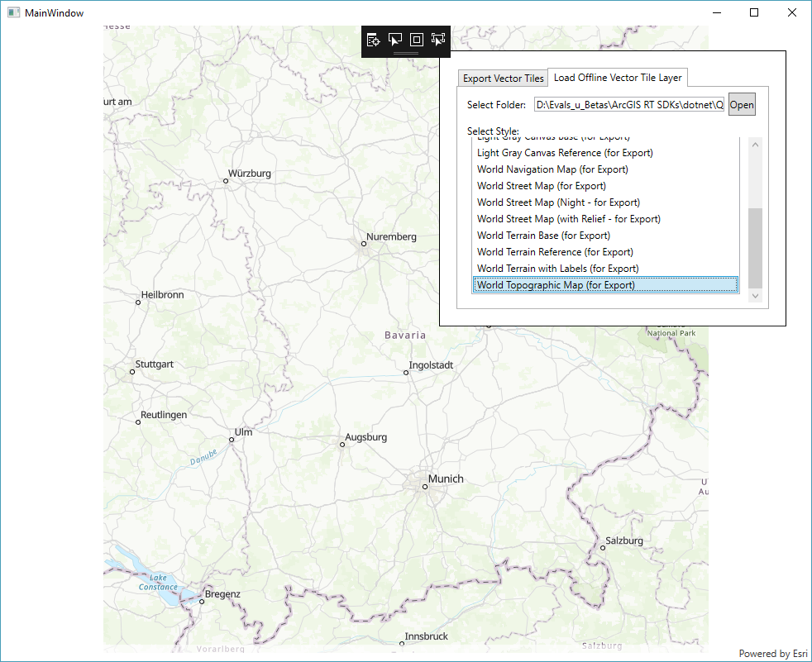Toggle Track Focused Element debug icon

click(x=438, y=40)
